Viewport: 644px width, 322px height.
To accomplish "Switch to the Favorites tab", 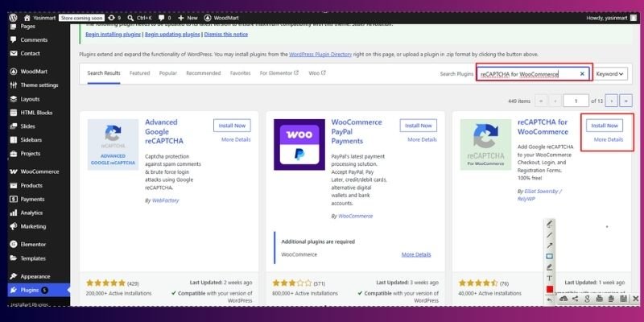I will tap(240, 73).
